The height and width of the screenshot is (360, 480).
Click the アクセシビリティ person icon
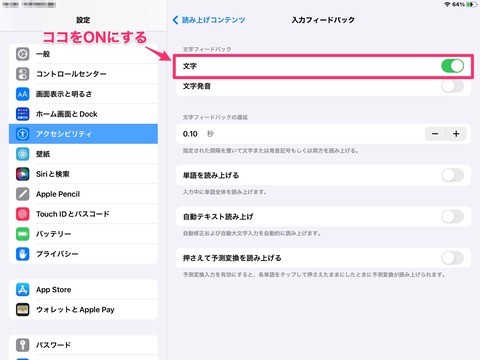point(23,134)
